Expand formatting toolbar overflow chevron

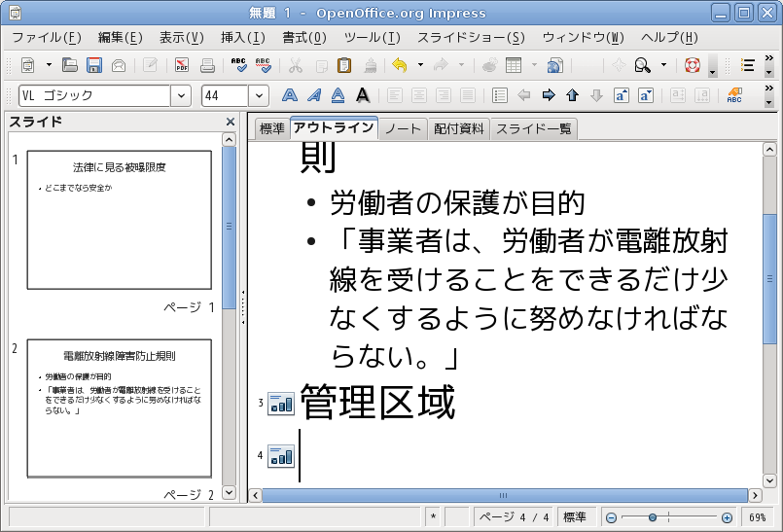point(769,89)
